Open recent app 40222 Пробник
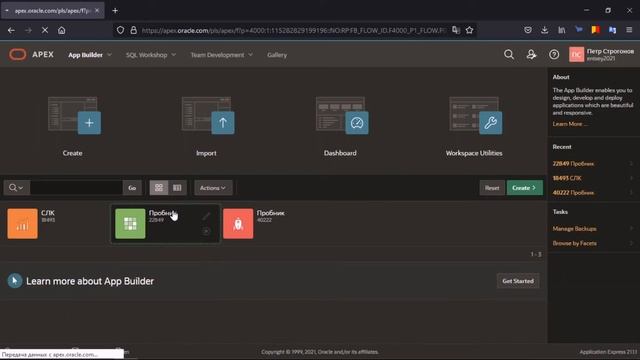 tap(573, 192)
